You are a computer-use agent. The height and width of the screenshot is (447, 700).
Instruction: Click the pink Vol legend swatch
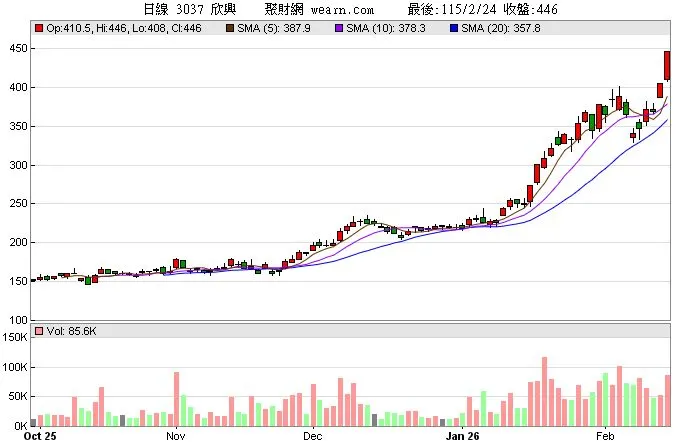click(39, 331)
